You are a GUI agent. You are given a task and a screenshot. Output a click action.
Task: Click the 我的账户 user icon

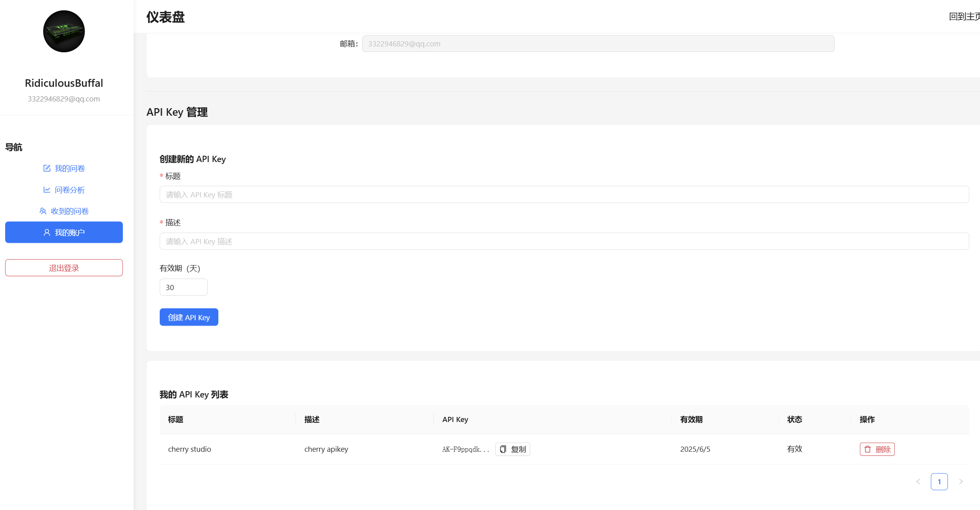47,233
